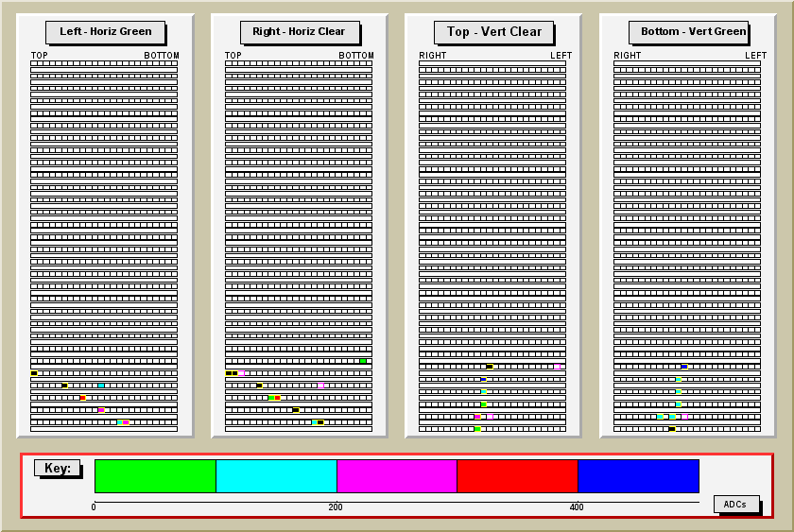The height and width of the screenshot is (532, 794).
Task: Click the ADCs button
Action: pos(736,505)
